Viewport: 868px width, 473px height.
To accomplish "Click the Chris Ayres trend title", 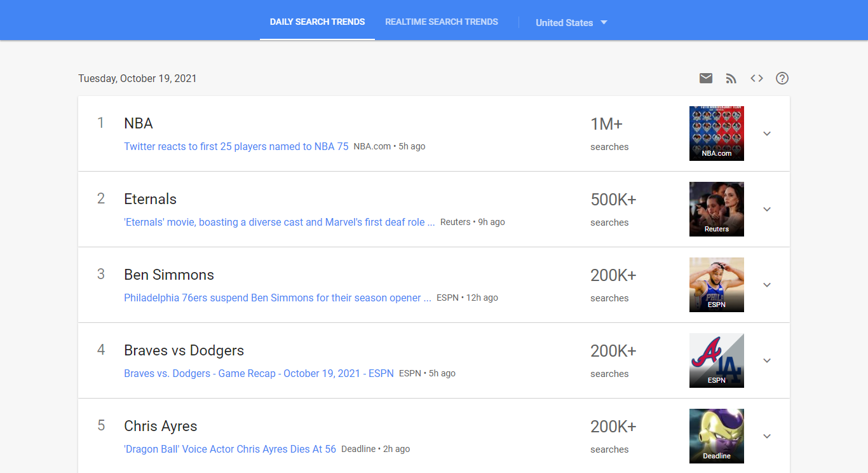I will 161,426.
